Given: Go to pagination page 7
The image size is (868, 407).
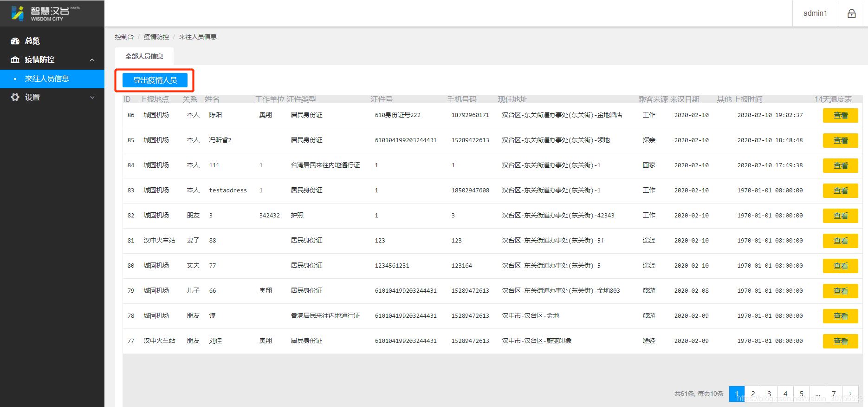Looking at the screenshot, I should [834, 394].
